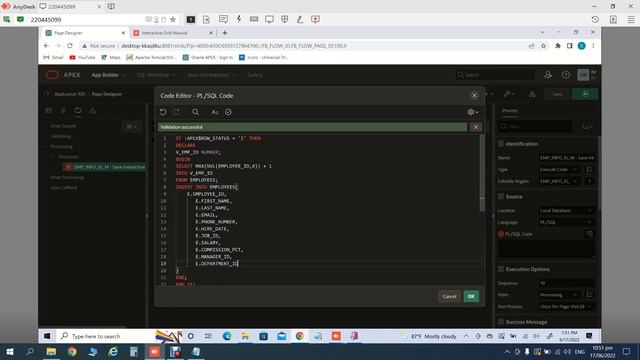The height and width of the screenshot is (360, 640).
Task: Open the Oracle APEX - Sign in bookmark
Action: coord(208,58)
